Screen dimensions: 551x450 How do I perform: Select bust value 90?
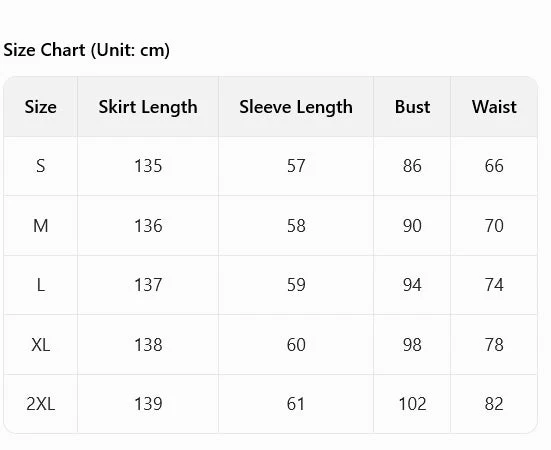point(412,226)
